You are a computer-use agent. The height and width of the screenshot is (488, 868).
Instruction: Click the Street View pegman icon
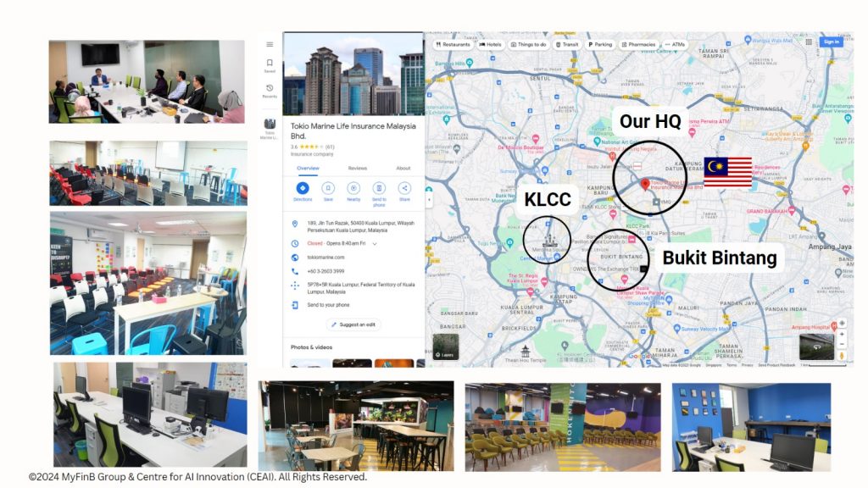point(842,355)
